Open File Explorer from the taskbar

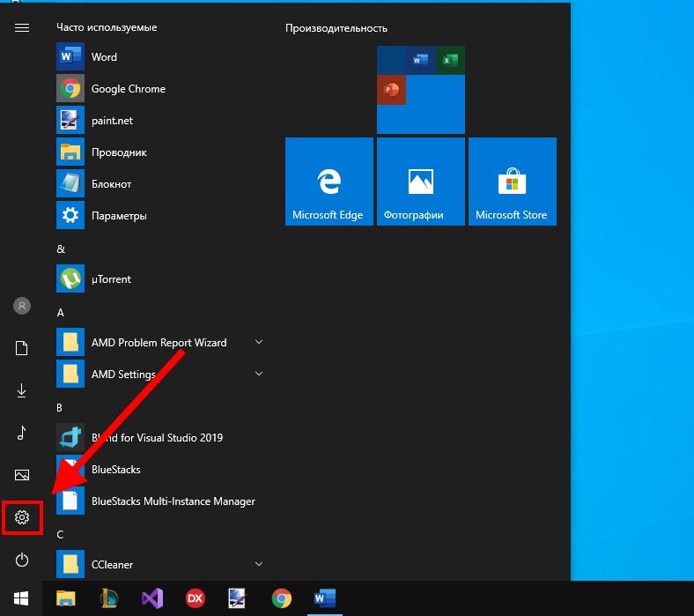[x=66, y=598]
